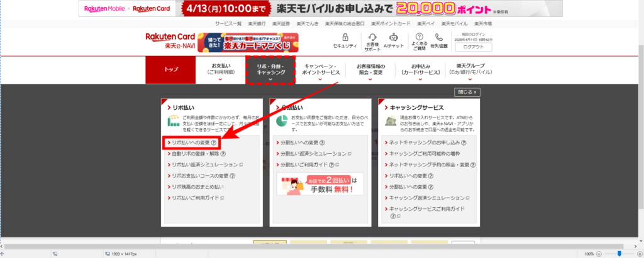Open お客様情報の照会・変更 menu

click(x=373, y=70)
